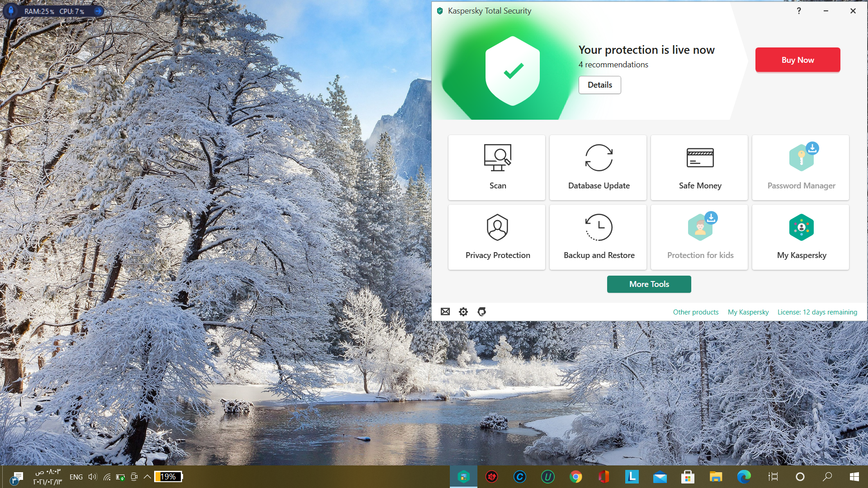Open Microsoft Store from taskbar
The width and height of the screenshot is (868, 488).
pyautogui.click(x=688, y=477)
